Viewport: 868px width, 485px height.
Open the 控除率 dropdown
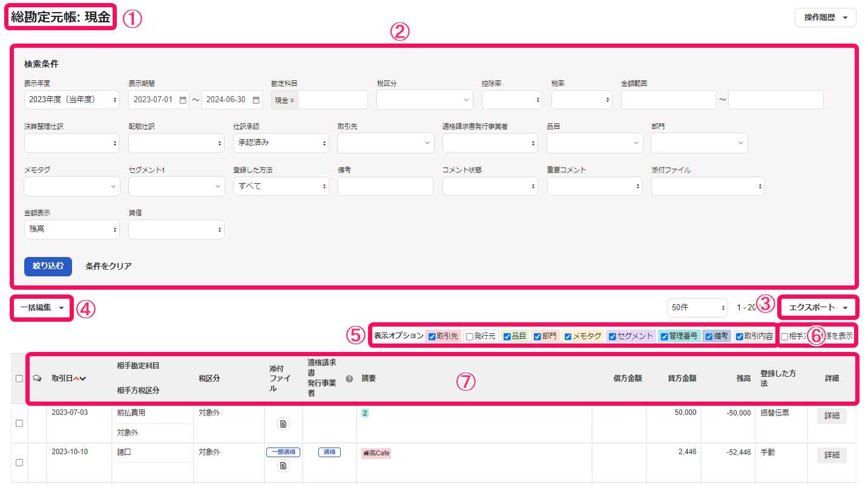point(511,100)
